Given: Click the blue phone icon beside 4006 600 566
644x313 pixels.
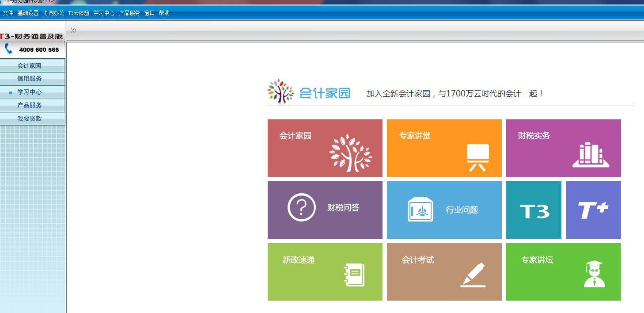Looking at the screenshot, I should tap(8, 49).
